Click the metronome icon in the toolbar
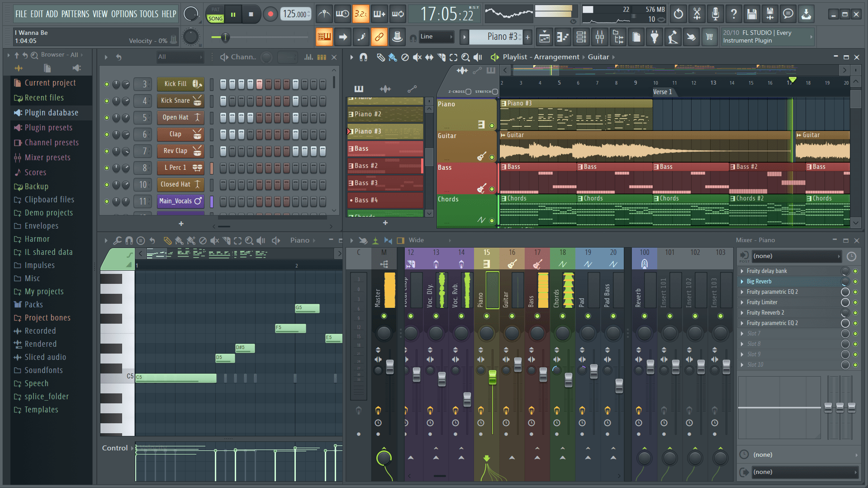868x488 pixels. (x=324, y=14)
